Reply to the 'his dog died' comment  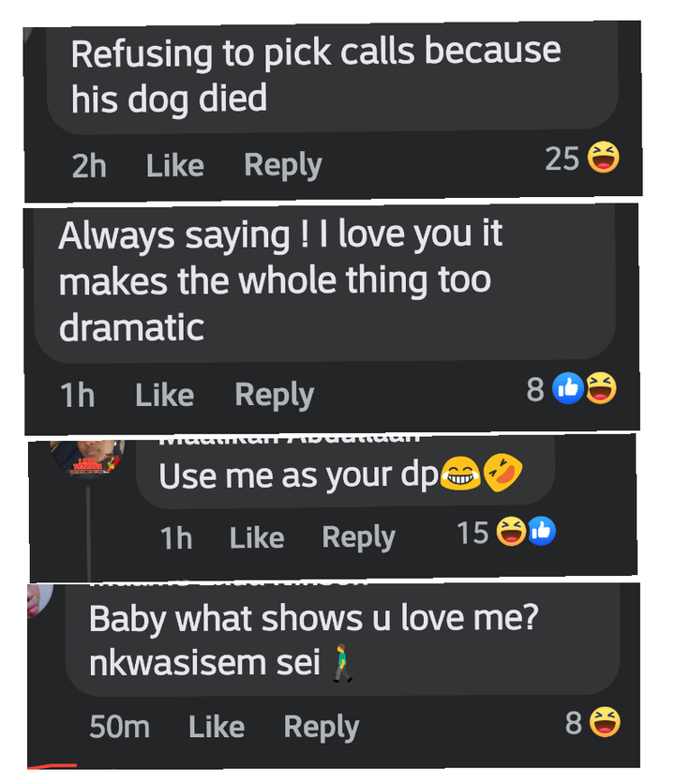click(x=283, y=165)
